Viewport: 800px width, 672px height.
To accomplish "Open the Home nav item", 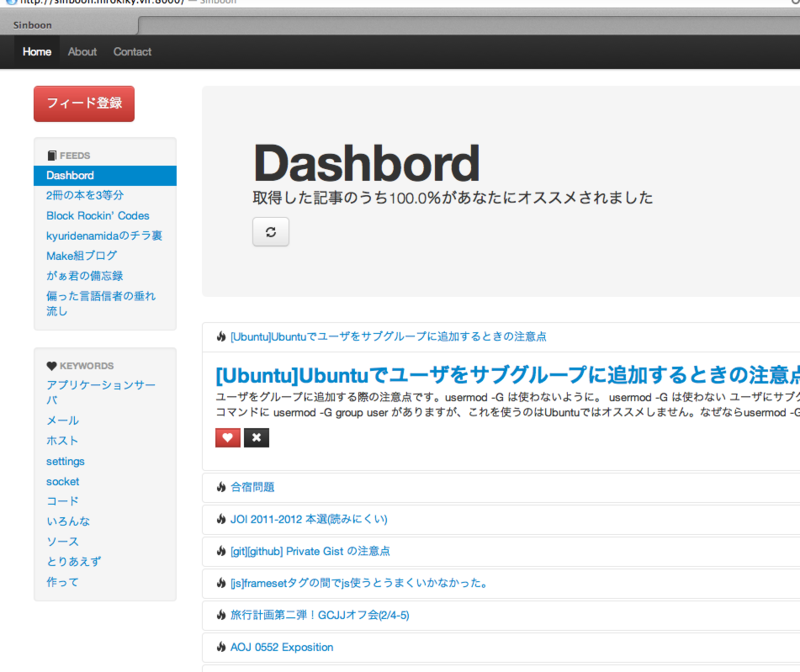I will (37, 52).
